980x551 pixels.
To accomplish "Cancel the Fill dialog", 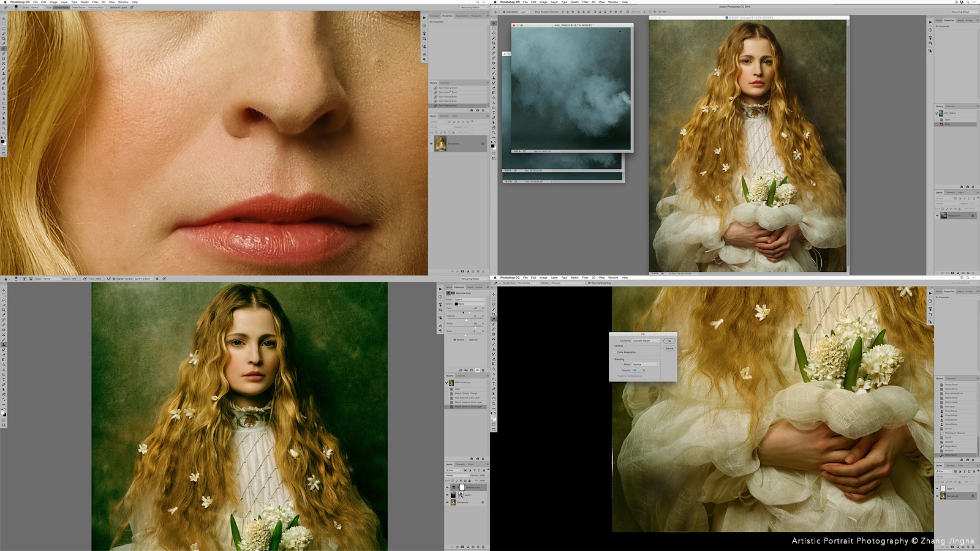I will point(669,348).
